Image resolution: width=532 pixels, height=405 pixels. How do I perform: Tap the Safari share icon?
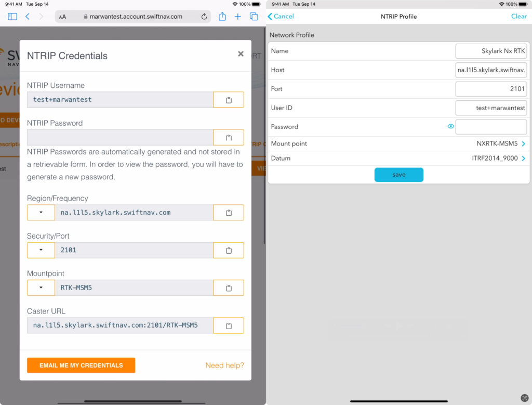click(x=222, y=17)
